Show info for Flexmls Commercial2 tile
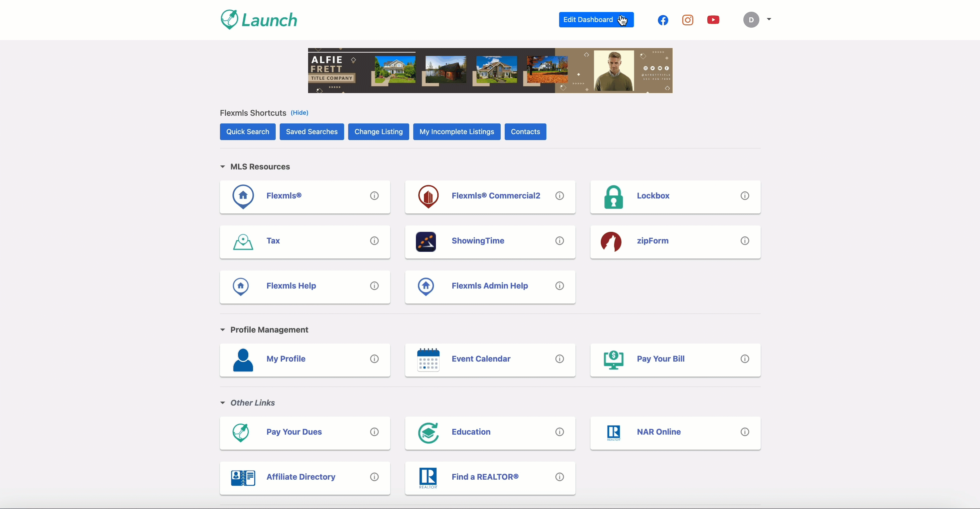This screenshot has width=980, height=509. [559, 195]
